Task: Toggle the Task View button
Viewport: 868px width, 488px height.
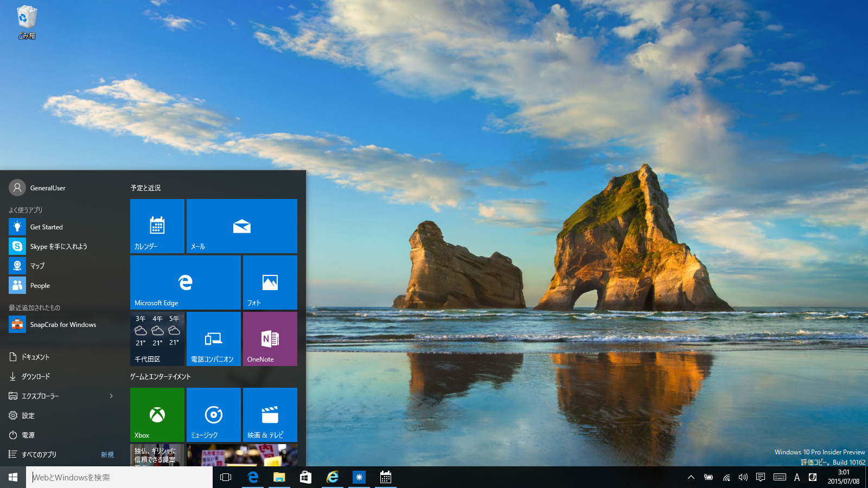Action: pyautogui.click(x=226, y=477)
